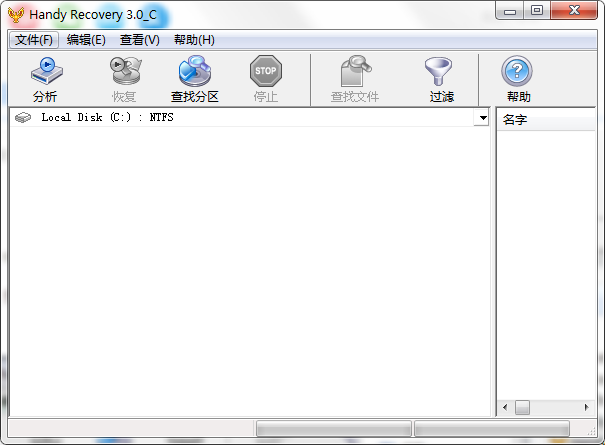This screenshot has height=445, width=605.
Task: Open the 编辑(E) menu
Action: 86,40
